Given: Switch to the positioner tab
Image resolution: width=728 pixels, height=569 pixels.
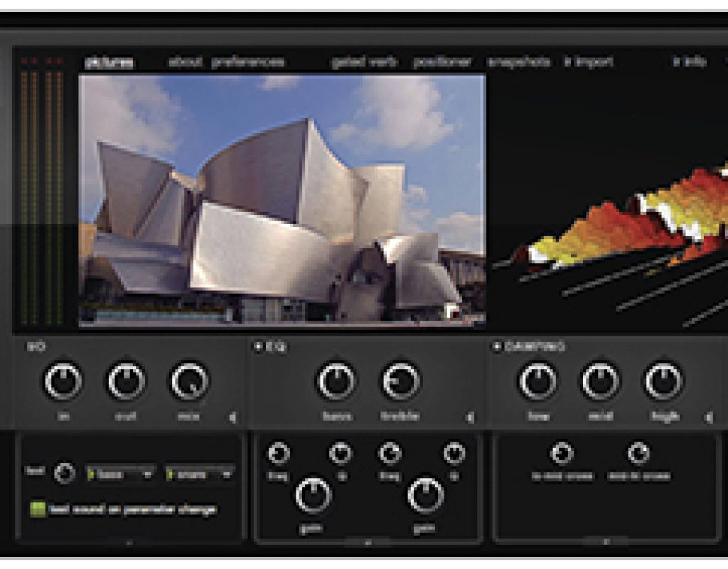Looking at the screenshot, I should tap(442, 63).
